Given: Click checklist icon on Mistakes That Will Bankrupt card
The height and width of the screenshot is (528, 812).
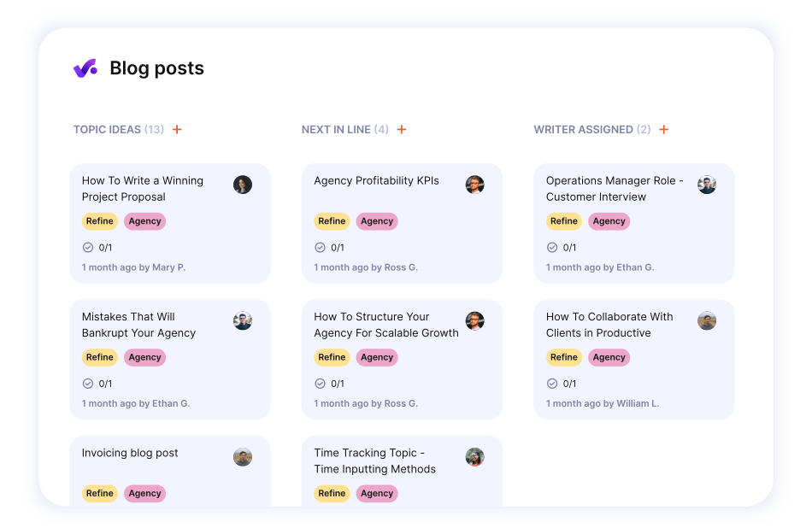Looking at the screenshot, I should point(88,384).
